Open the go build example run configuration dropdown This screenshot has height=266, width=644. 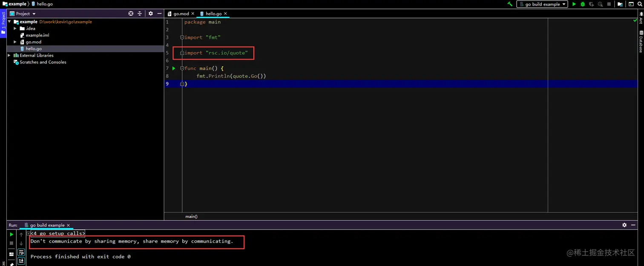click(542, 4)
